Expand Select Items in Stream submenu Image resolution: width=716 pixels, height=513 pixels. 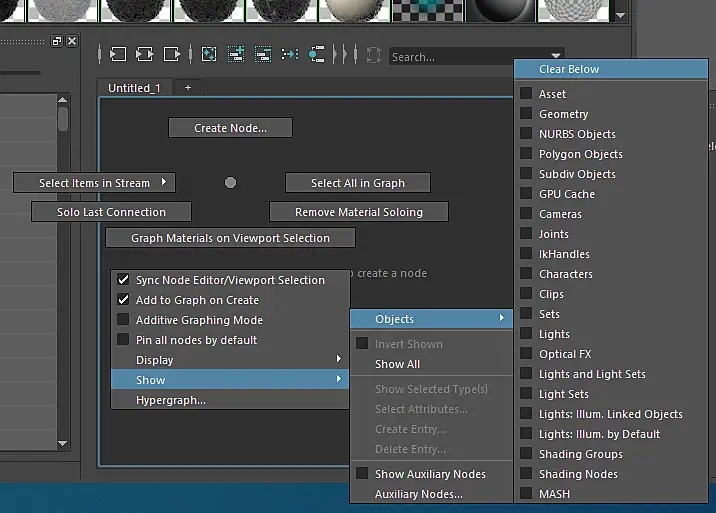pyautogui.click(x=94, y=183)
